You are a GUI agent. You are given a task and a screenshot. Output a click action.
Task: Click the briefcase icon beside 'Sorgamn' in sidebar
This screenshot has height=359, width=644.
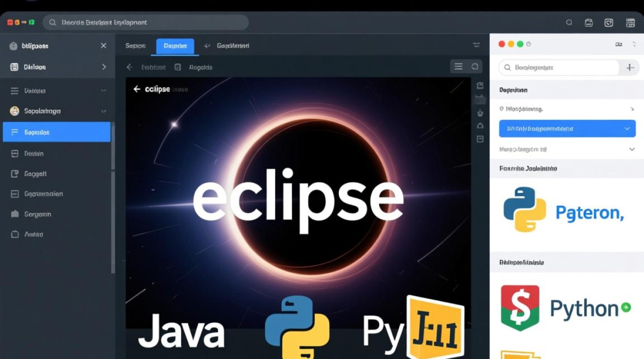14,214
